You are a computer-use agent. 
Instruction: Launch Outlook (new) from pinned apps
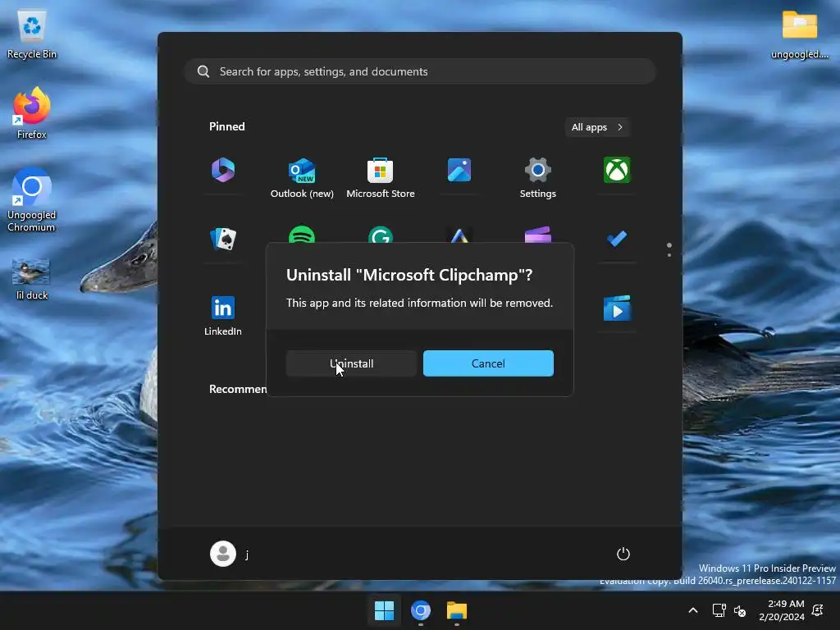coord(302,178)
